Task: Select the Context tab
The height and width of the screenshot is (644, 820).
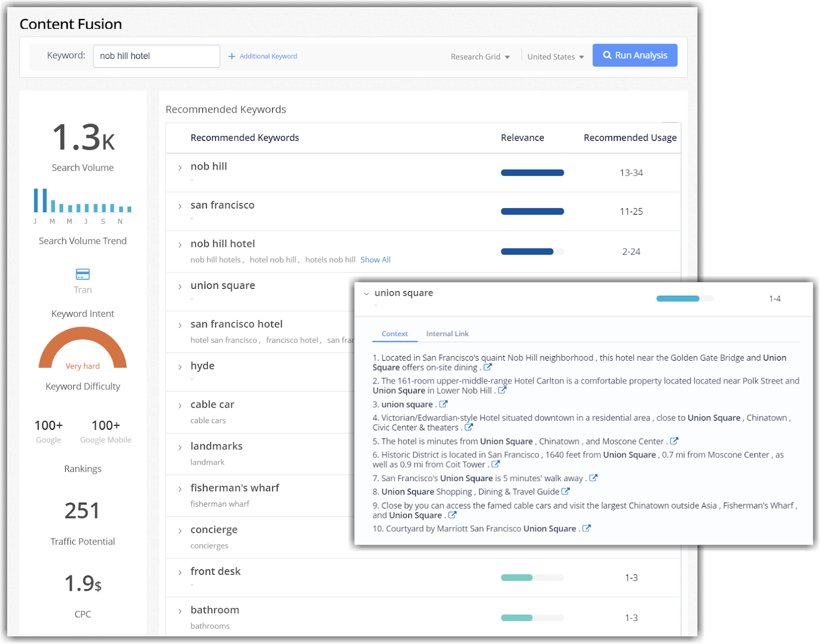Action: point(394,334)
